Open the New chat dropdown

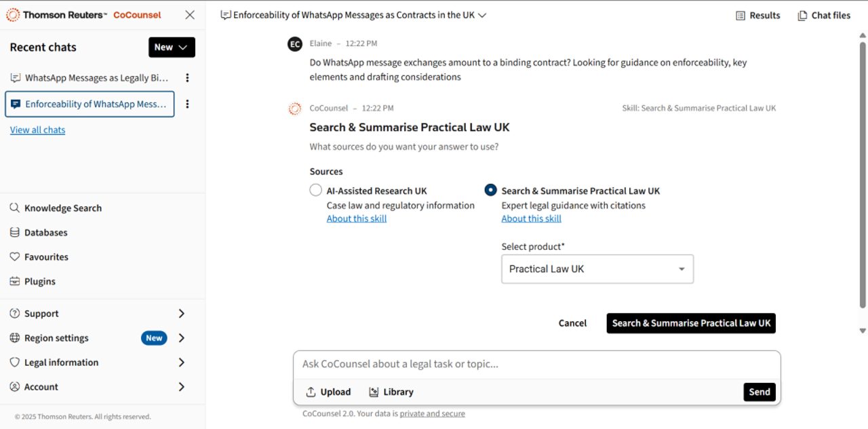(172, 47)
